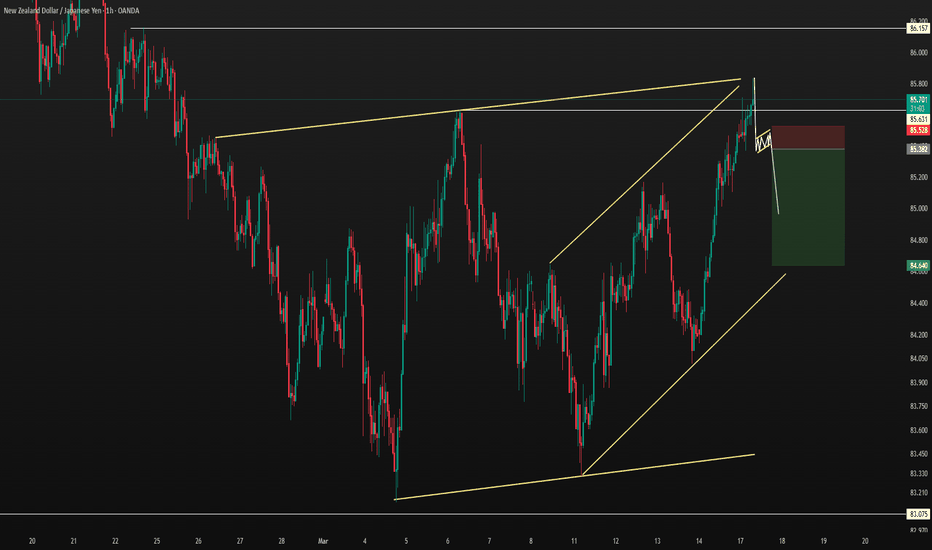
Task: Click the 11 date label on time axis
Action: click(x=574, y=541)
